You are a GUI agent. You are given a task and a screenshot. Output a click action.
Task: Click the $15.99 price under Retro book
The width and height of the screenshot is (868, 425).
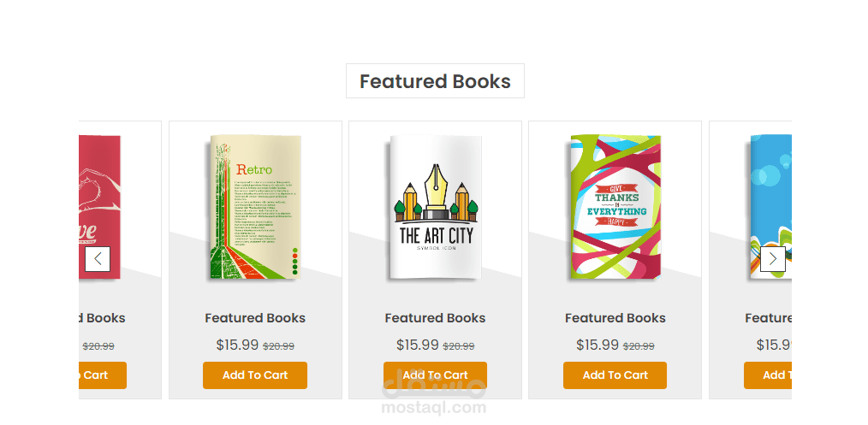[x=237, y=345]
